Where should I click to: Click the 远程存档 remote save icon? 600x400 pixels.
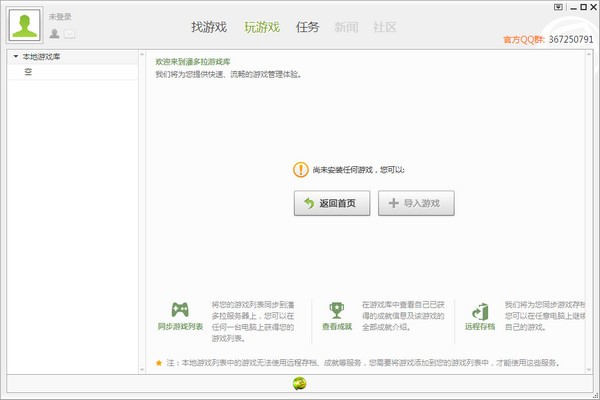point(480,312)
